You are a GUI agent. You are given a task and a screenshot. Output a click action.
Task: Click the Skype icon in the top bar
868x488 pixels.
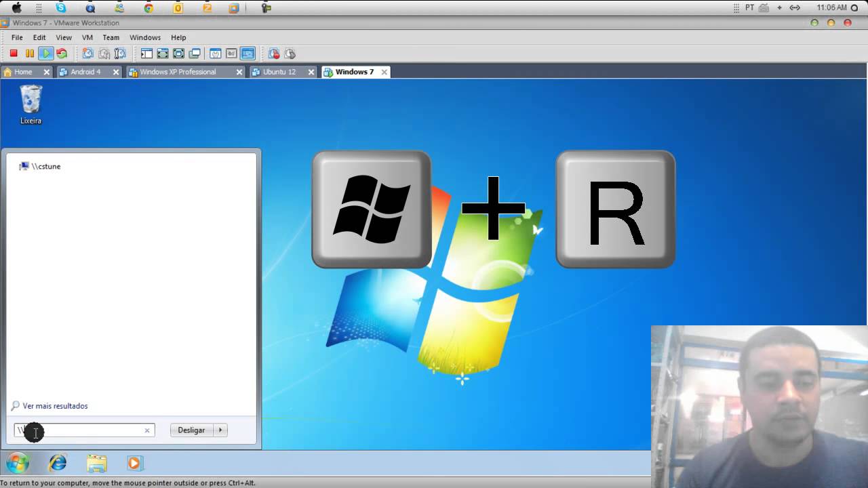coord(61,7)
